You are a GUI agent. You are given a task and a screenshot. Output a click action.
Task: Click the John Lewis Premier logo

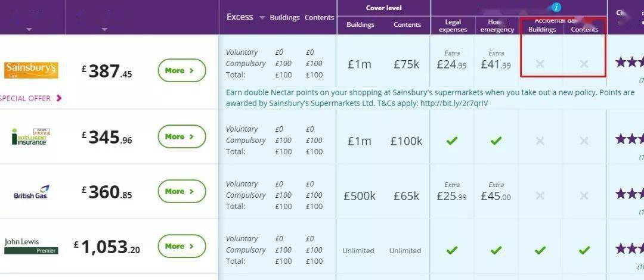coord(31,246)
